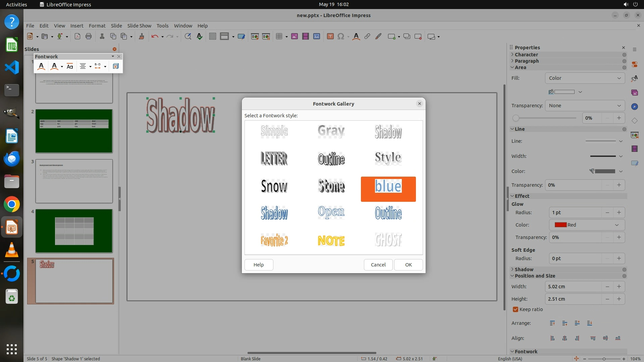Click the Toggle Extrusion icon in Fontwork toolbar
This screenshot has height=362, width=644.
click(x=116, y=66)
